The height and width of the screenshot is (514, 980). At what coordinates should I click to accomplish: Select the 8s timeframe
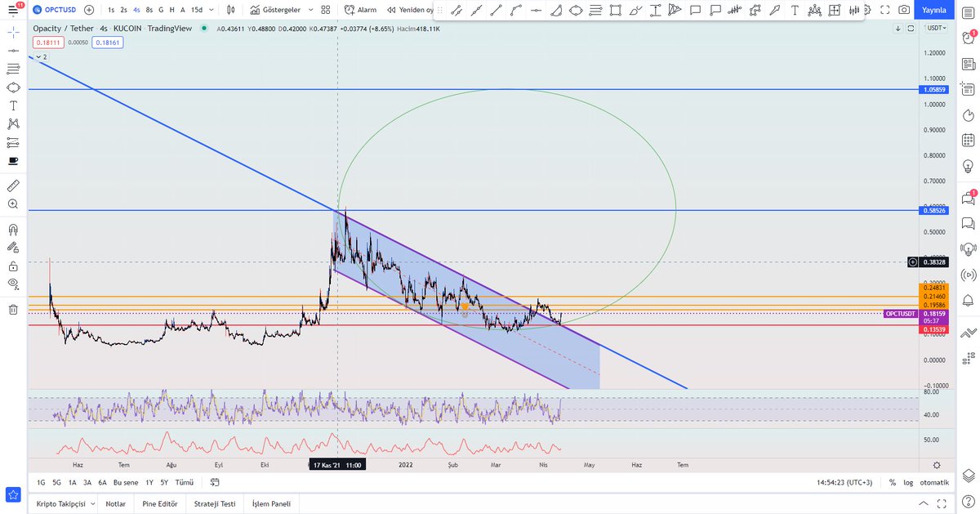(149, 10)
